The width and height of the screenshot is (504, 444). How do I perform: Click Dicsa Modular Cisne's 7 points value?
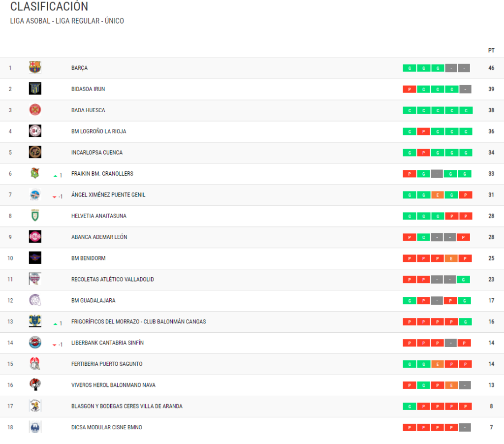(x=491, y=427)
